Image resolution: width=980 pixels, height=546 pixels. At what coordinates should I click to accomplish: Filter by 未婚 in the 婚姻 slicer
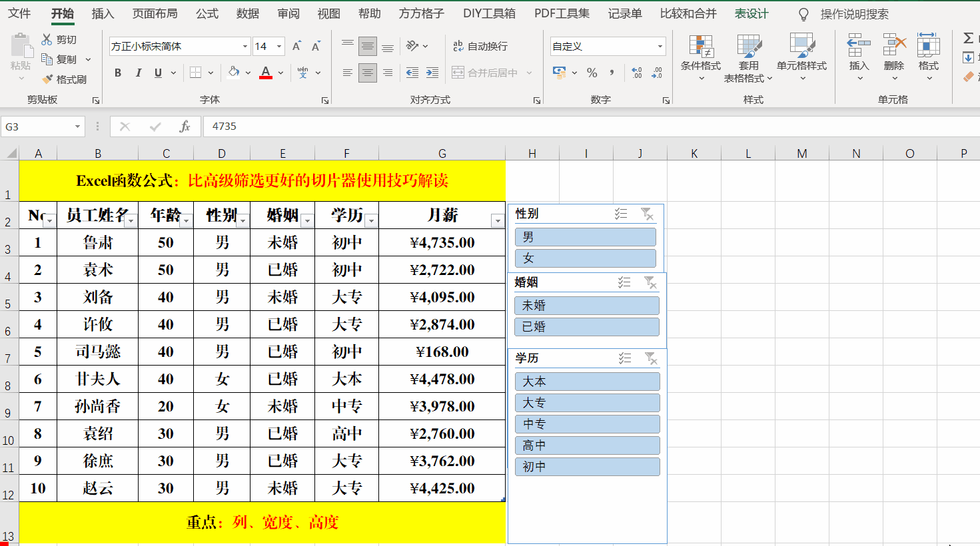click(x=587, y=306)
